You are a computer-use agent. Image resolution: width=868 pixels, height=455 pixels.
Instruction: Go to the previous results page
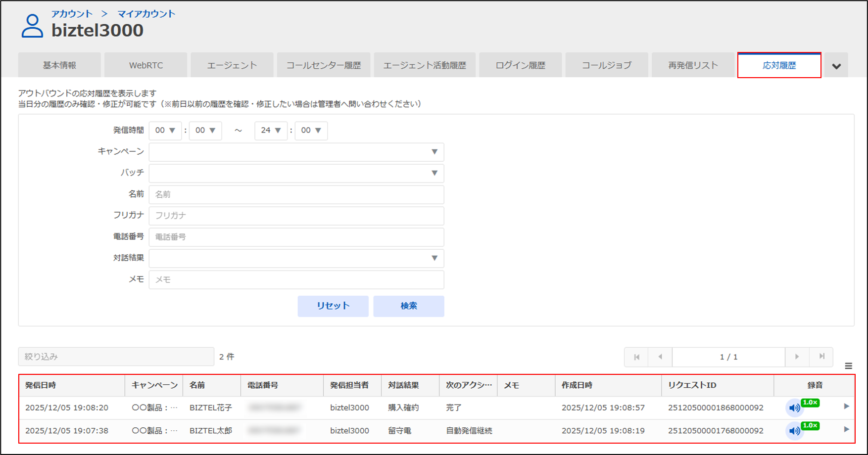660,357
